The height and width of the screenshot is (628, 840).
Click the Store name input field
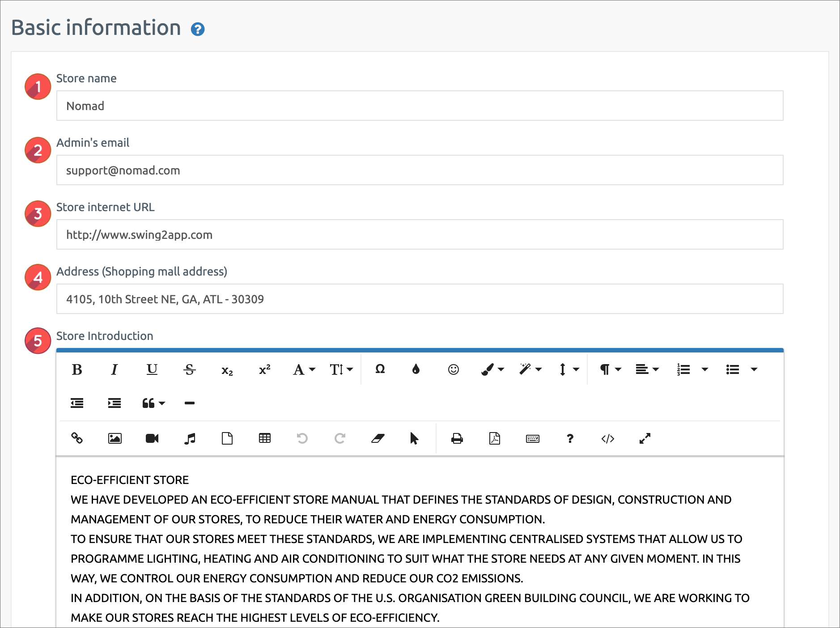pos(420,106)
